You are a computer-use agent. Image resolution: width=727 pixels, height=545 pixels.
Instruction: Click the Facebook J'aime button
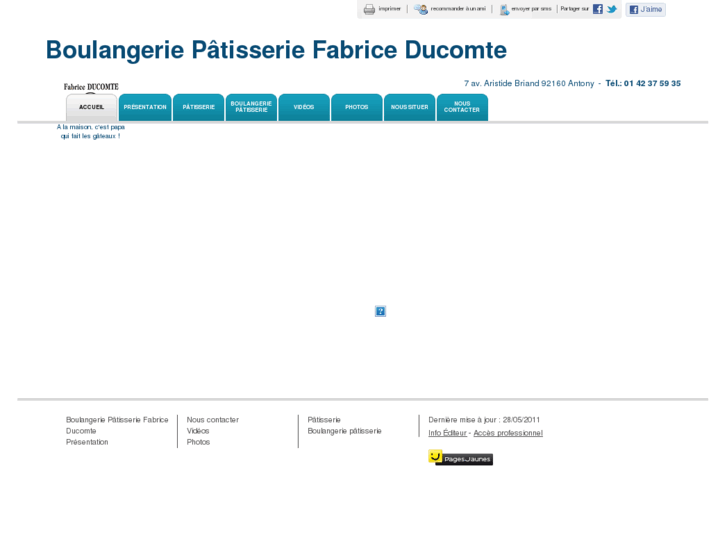click(645, 9)
